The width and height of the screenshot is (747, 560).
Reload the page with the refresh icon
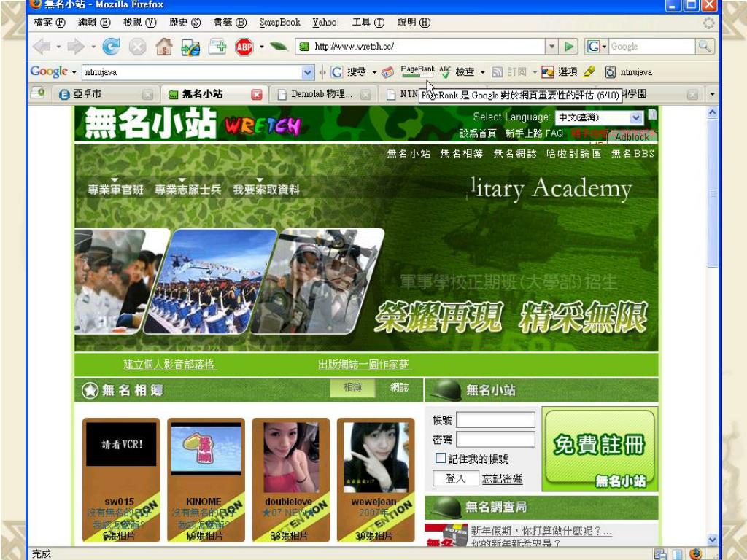(111, 47)
